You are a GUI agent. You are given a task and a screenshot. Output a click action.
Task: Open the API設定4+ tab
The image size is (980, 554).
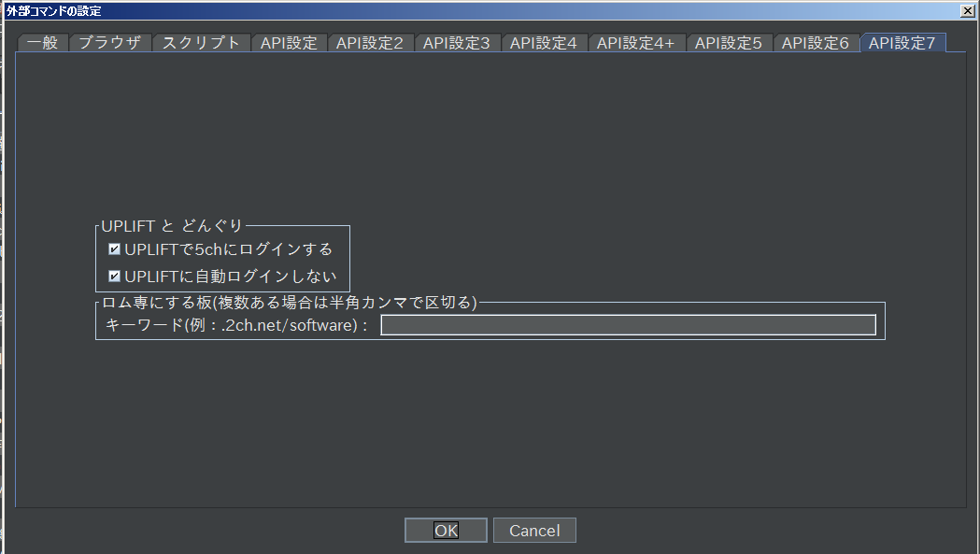636,43
